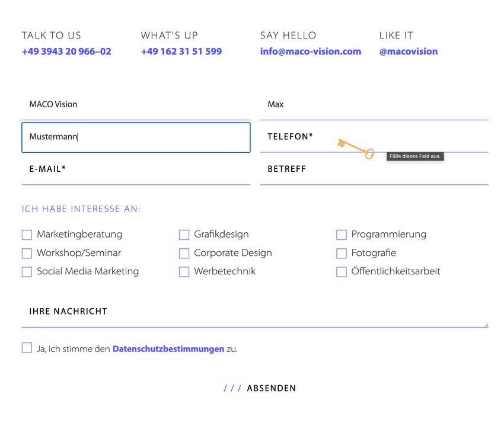Click the orange key icon
The image size is (504, 426).
356,149
